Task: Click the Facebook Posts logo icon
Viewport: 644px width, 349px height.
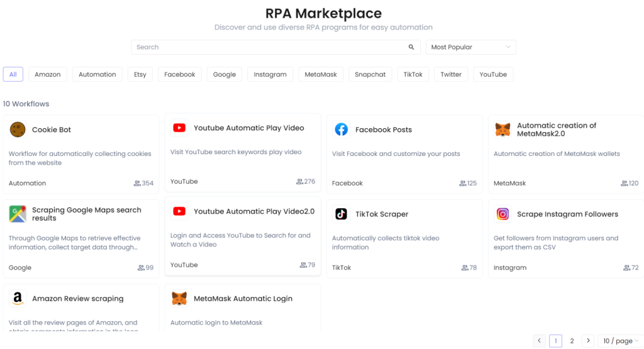Action: (341, 130)
